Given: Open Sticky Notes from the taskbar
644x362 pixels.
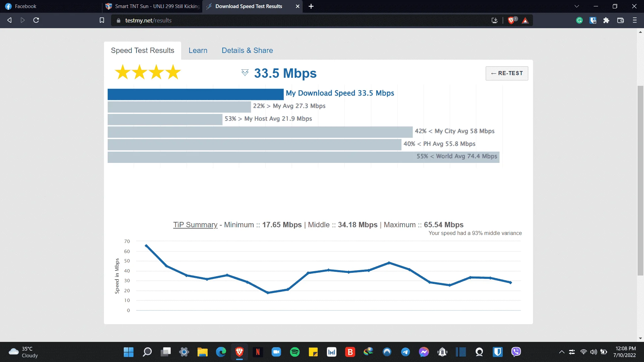Looking at the screenshot, I should tap(313, 352).
